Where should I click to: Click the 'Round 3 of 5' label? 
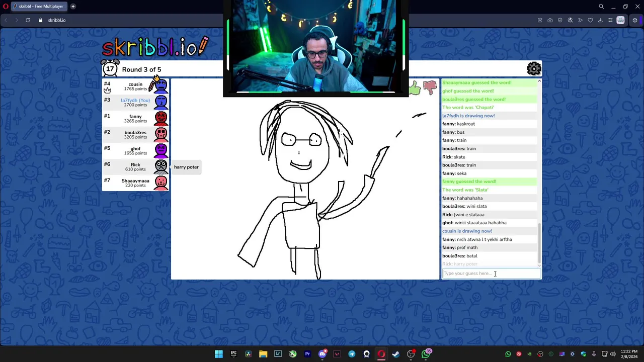pos(141,69)
